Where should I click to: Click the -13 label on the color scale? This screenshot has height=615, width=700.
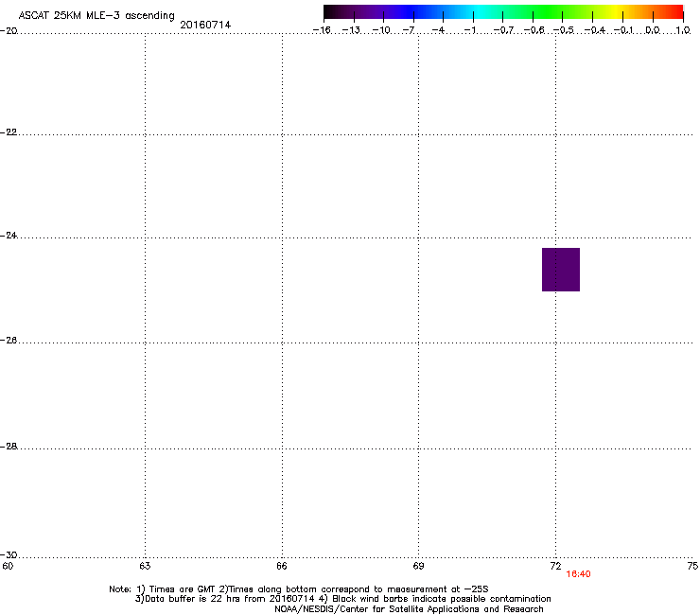(351, 30)
